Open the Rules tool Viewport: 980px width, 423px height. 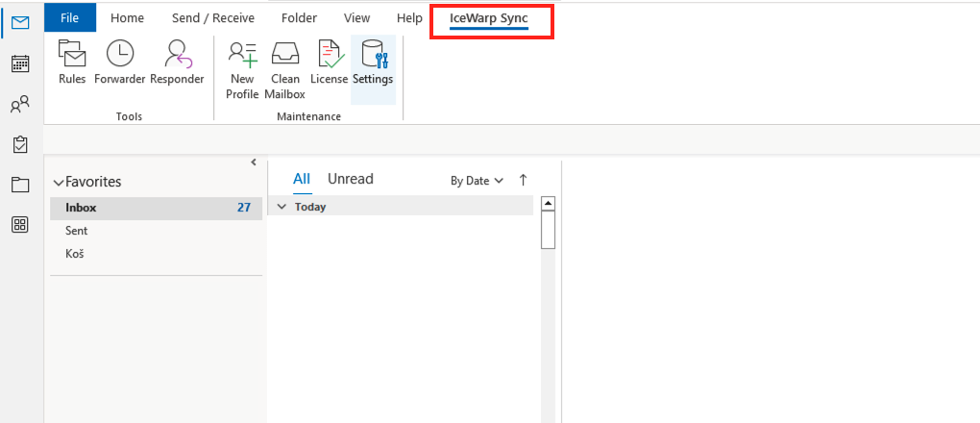coord(72,62)
